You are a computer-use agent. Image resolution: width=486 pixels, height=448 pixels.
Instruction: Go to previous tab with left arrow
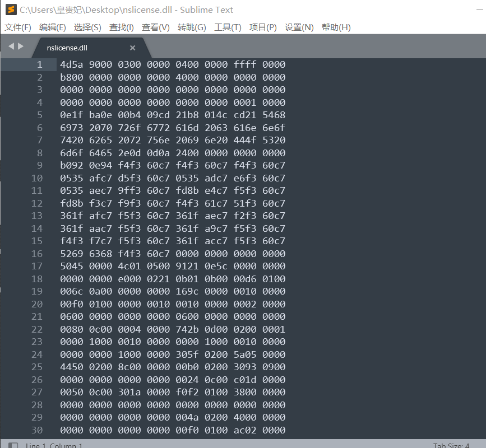[x=11, y=46]
